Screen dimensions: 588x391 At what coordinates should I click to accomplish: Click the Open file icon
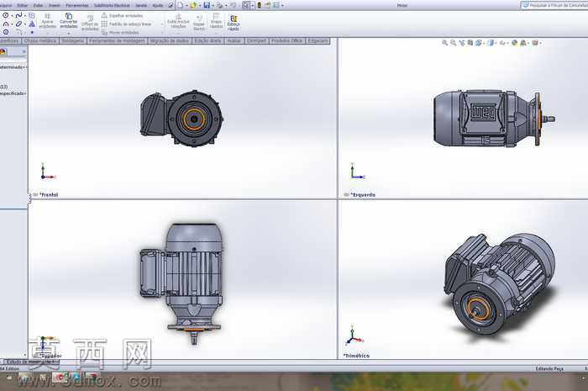pos(193,5)
